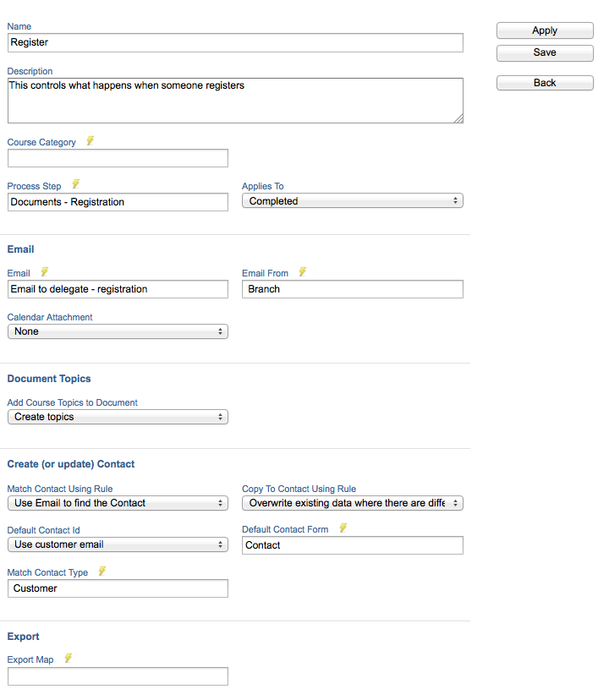Expand the Add Course Topics to Document dropdown
The height and width of the screenshot is (700, 609).
[x=118, y=417]
